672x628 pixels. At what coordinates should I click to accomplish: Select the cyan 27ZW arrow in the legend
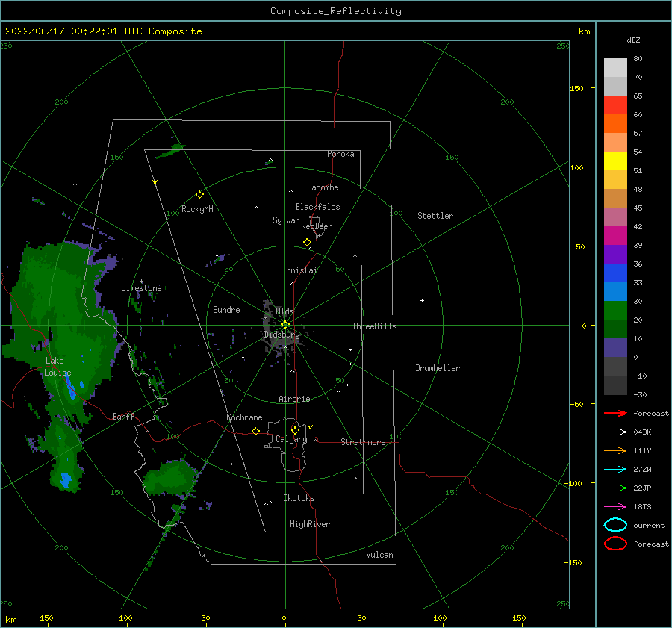point(615,470)
